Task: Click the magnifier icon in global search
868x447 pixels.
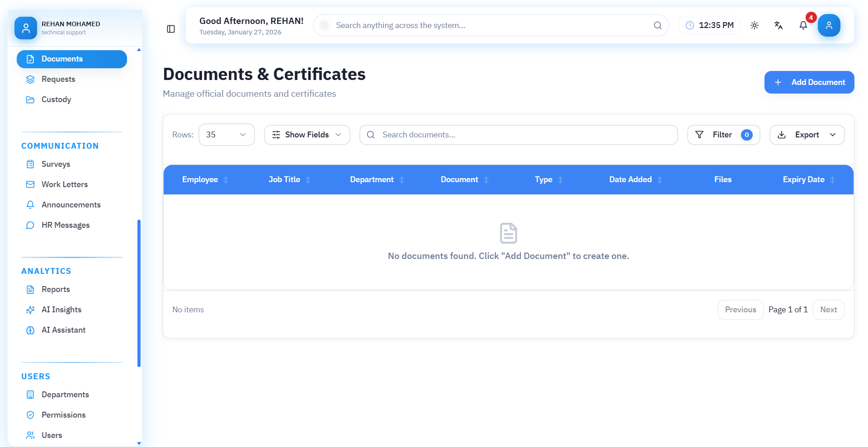Action: (658, 25)
